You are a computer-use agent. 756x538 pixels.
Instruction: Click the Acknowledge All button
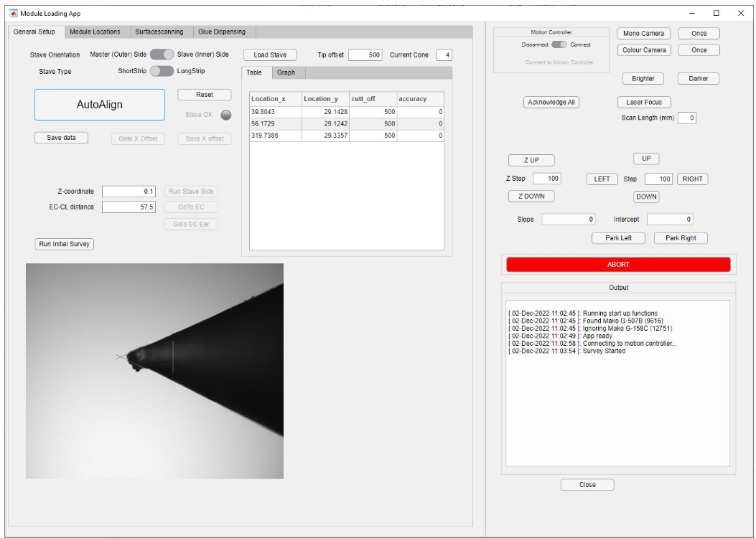click(551, 103)
